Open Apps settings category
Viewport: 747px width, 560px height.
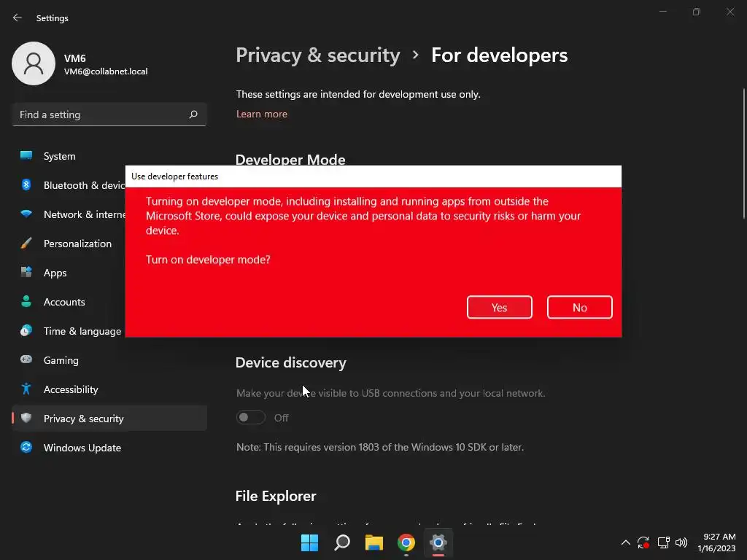tap(109, 273)
